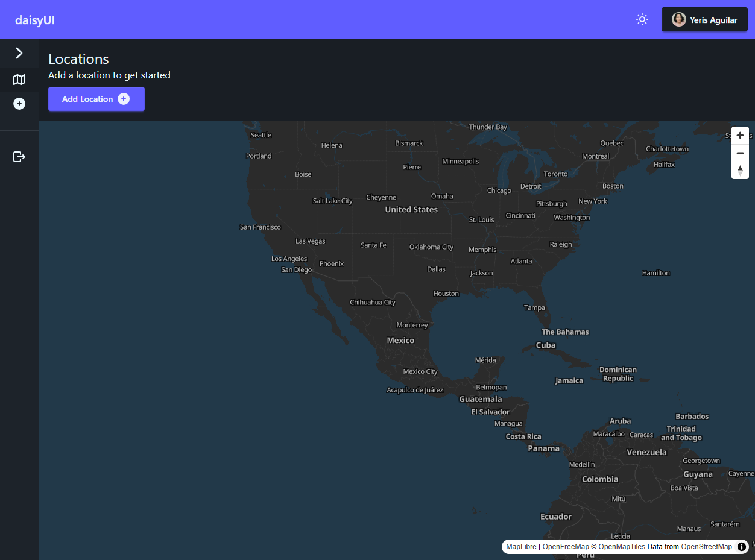
Task: Open the OpenMapTiles attribution link
Action: point(622,547)
